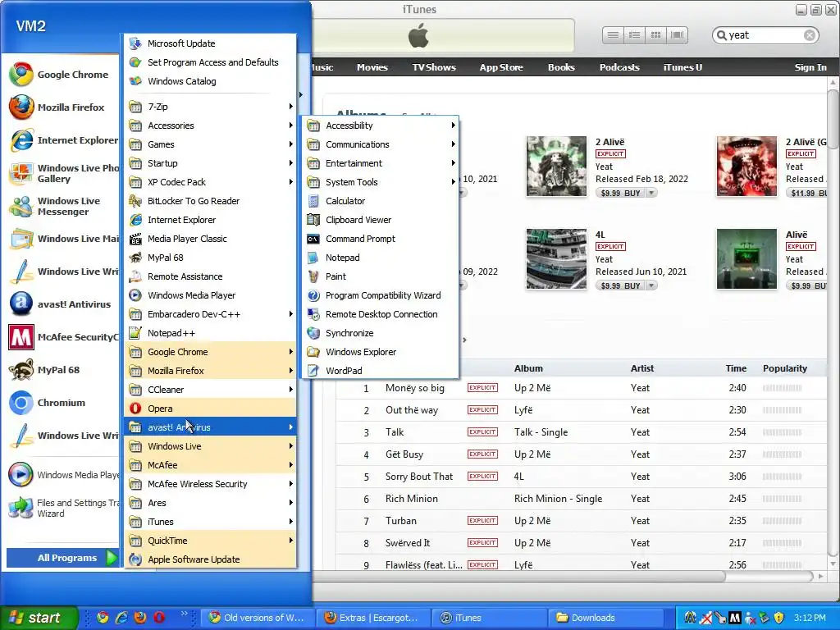Switch to TV Shows in iTunes
840x630 pixels.
pos(434,67)
